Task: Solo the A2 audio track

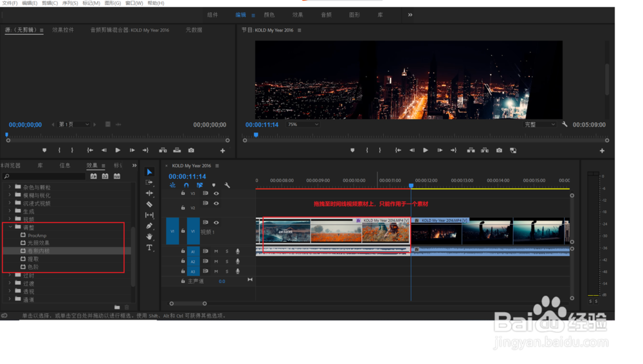Action: (x=226, y=262)
